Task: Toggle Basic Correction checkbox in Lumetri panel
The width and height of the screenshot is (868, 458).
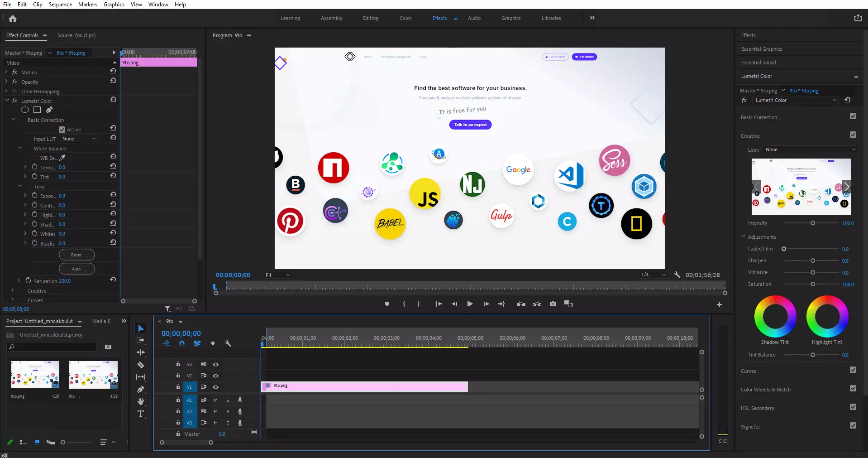Action: (x=853, y=116)
